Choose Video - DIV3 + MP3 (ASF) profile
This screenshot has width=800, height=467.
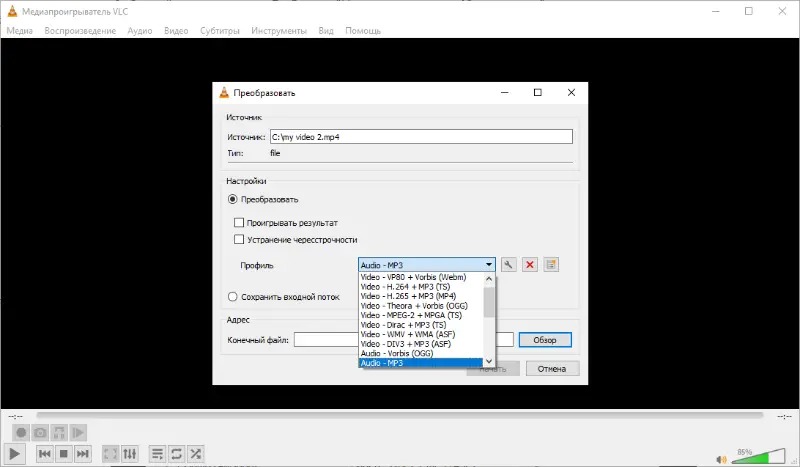(x=420, y=344)
